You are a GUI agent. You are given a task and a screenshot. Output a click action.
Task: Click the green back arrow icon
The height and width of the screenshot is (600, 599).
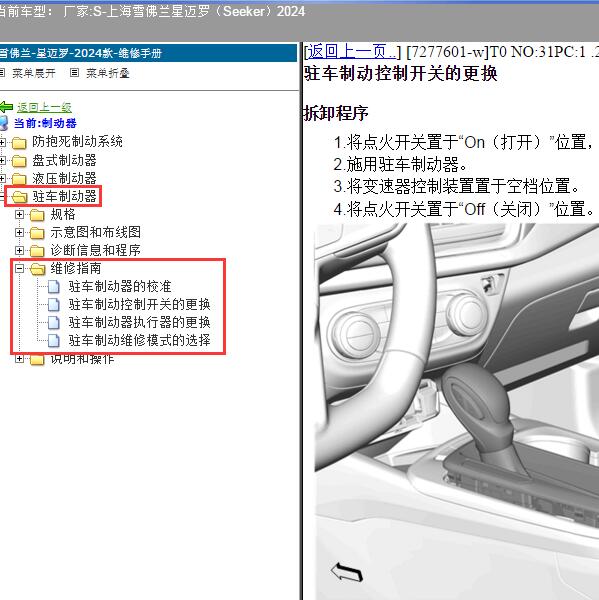point(6,107)
